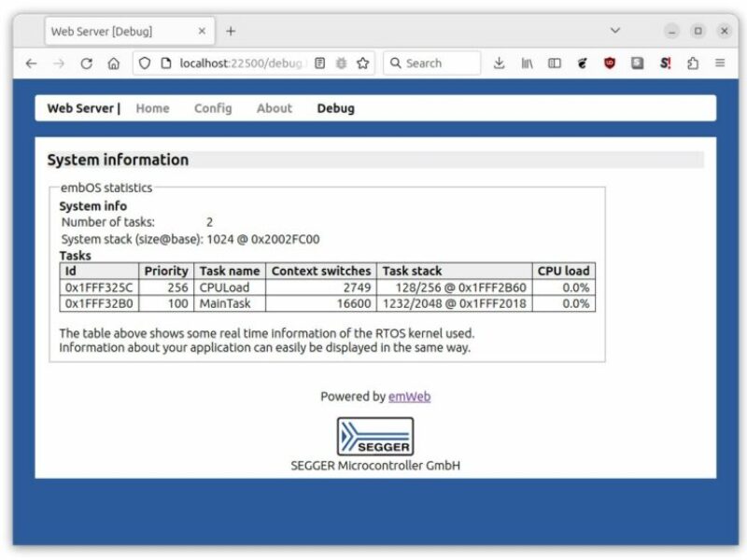Toggle Reader View in the address bar
This screenshot has height=560, width=747.
(x=319, y=63)
